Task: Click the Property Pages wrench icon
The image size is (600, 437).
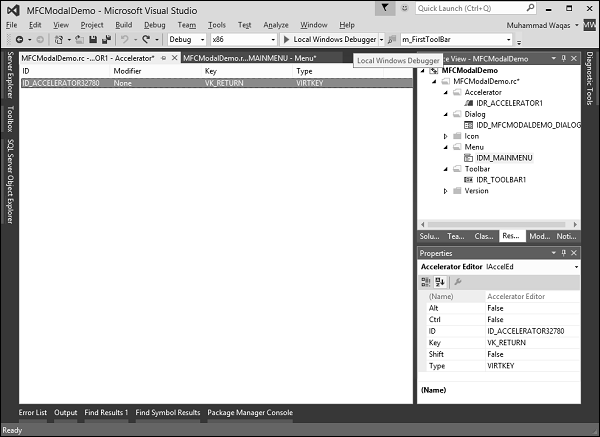Action: (457, 282)
